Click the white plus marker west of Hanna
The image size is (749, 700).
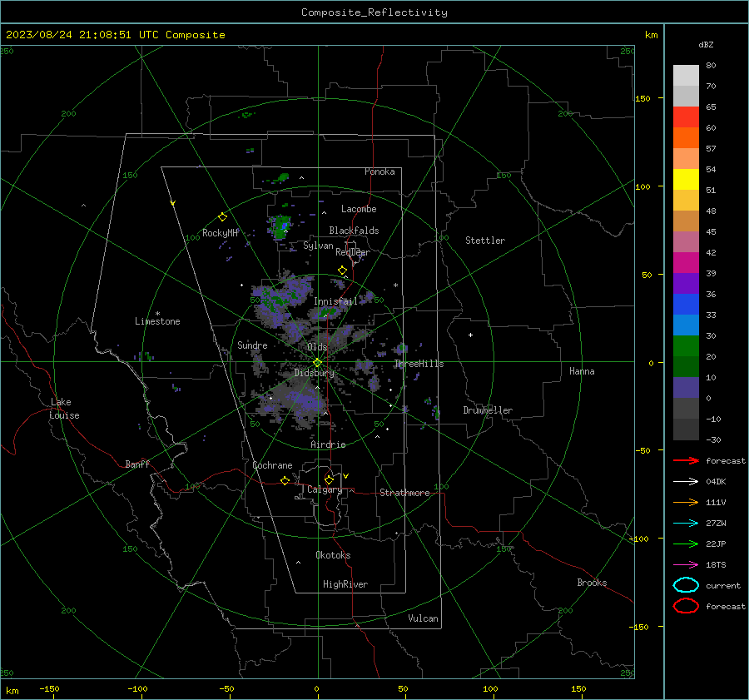470,335
